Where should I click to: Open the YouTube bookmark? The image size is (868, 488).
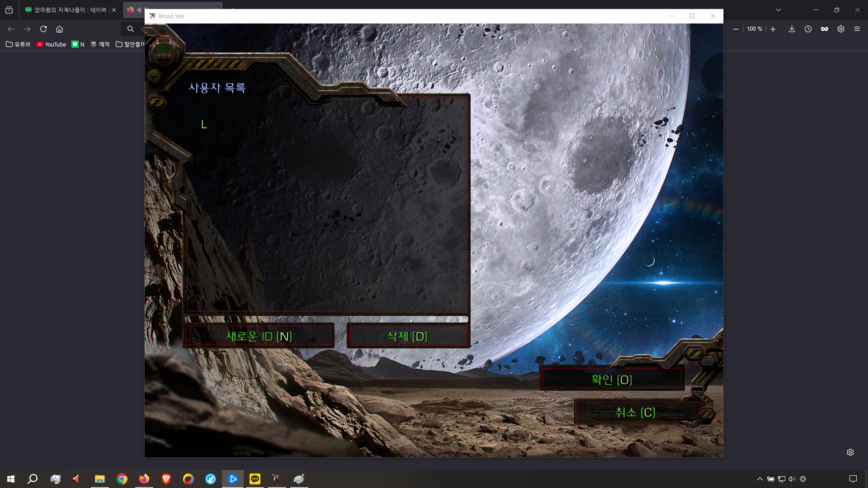click(x=51, y=44)
